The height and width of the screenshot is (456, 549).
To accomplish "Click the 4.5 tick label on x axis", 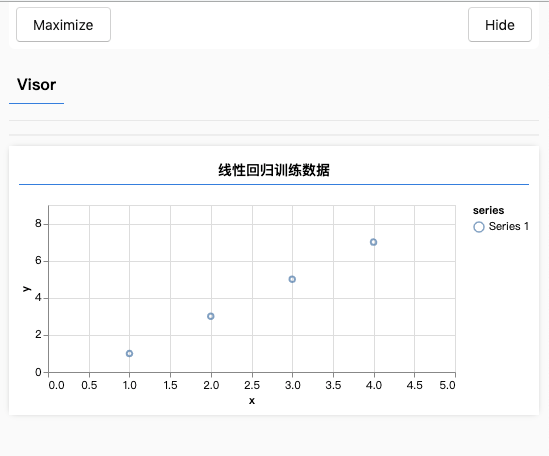I will [414, 385].
